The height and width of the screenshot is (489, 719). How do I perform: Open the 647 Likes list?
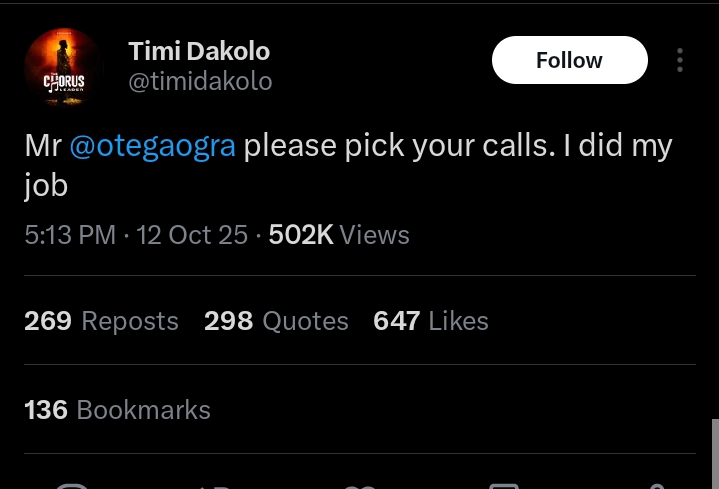(x=430, y=321)
